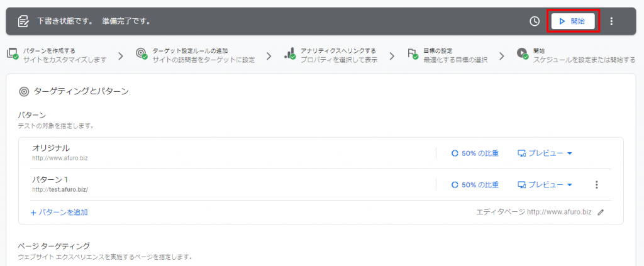Expand the パターン 1 プレビュー dropdown
Image resolution: width=644 pixels, height=266 pixels.
tap(545, 185)
